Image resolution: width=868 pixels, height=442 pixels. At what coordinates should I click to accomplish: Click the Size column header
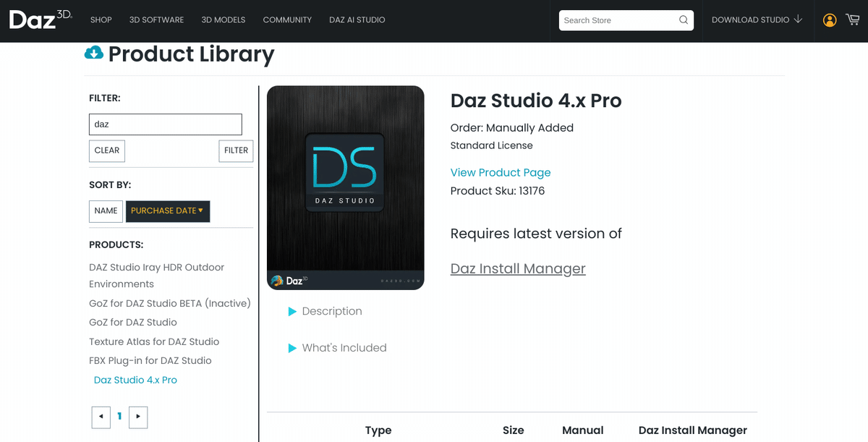point(514,430)
